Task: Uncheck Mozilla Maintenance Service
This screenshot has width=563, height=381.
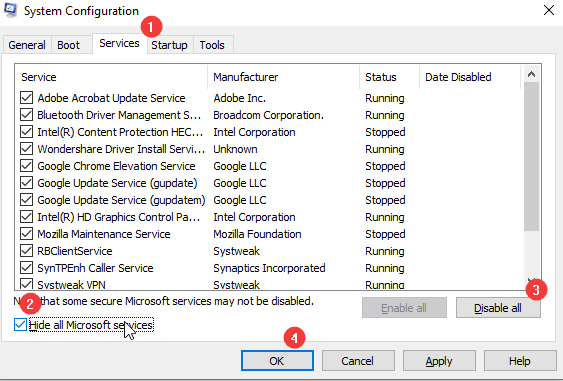Action: coord(27,234)
